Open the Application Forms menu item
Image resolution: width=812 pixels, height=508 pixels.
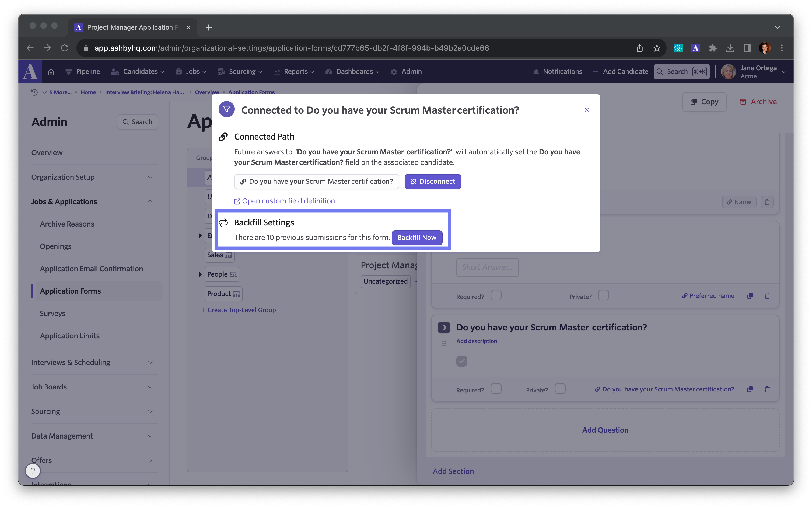(x=70, y=291)
